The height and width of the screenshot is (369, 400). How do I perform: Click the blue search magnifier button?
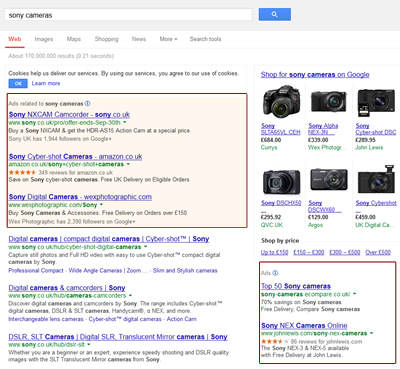[x=275, y=14]
